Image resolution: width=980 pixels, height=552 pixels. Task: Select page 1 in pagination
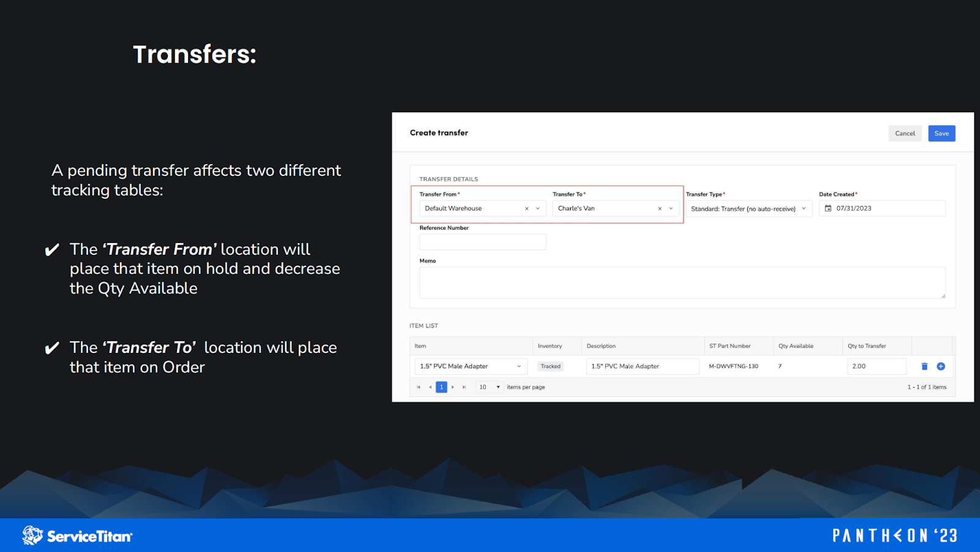coord(442,387)
